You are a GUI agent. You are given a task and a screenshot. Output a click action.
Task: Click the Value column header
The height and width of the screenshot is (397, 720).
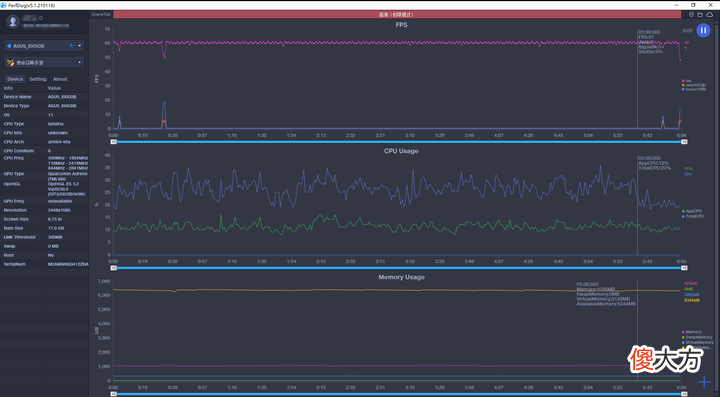54,88
